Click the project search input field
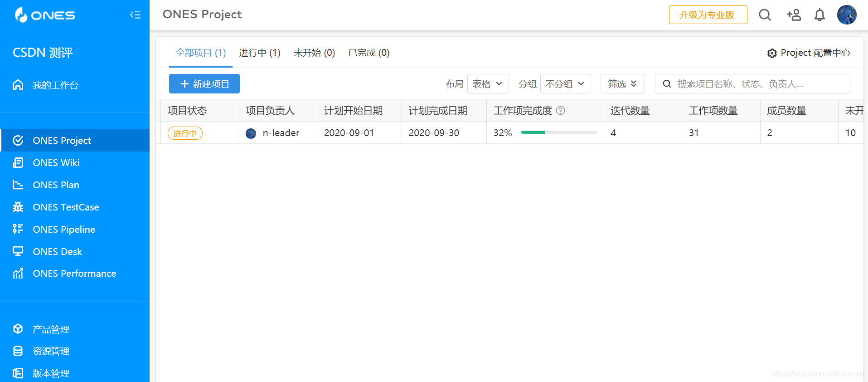 [752, 84]
